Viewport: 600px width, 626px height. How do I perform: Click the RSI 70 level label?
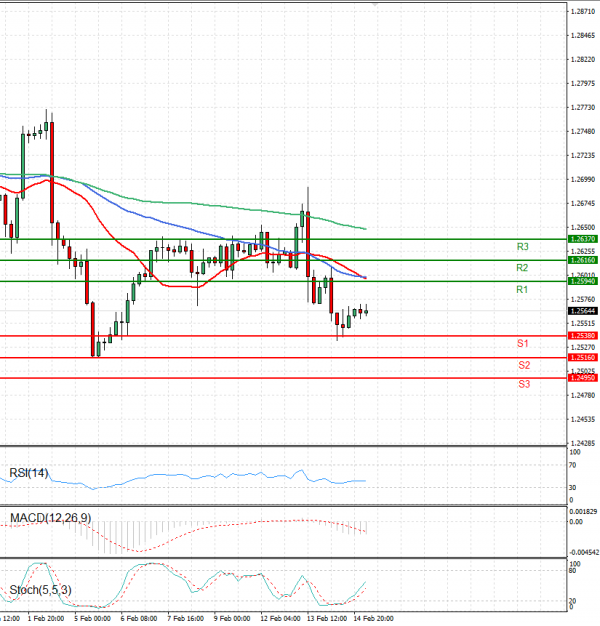(572, 465)
